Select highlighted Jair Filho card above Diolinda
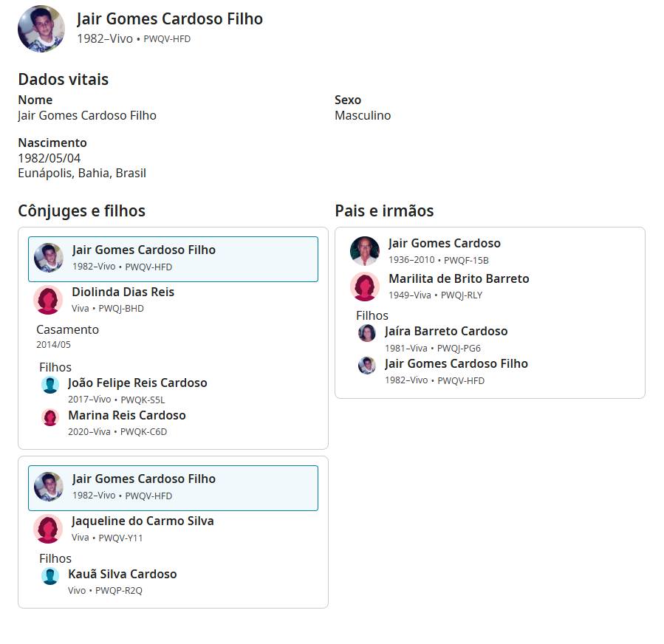The height and width of the screenshot is (644, 664). click(x=173, y=258)
